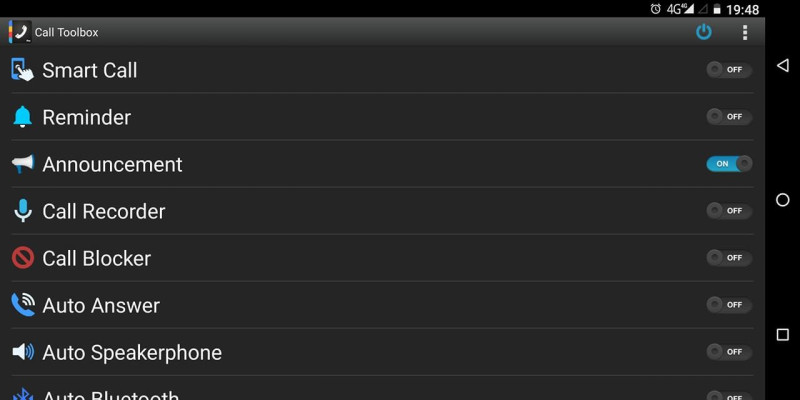Screen dimensions: 800x400
Task: Turn on the Reminder toggle
Action: 729,117
